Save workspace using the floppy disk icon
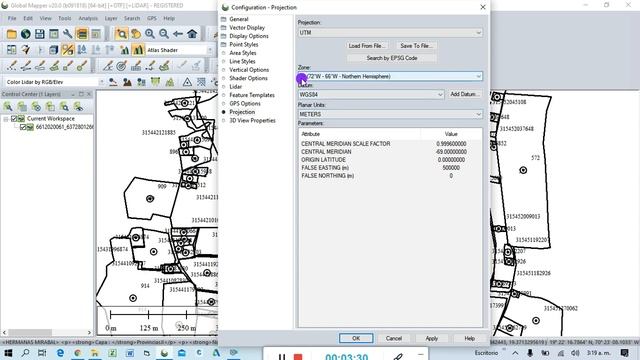Image resolution: width=640 pixels, height=360 pixels. [40, 34]
